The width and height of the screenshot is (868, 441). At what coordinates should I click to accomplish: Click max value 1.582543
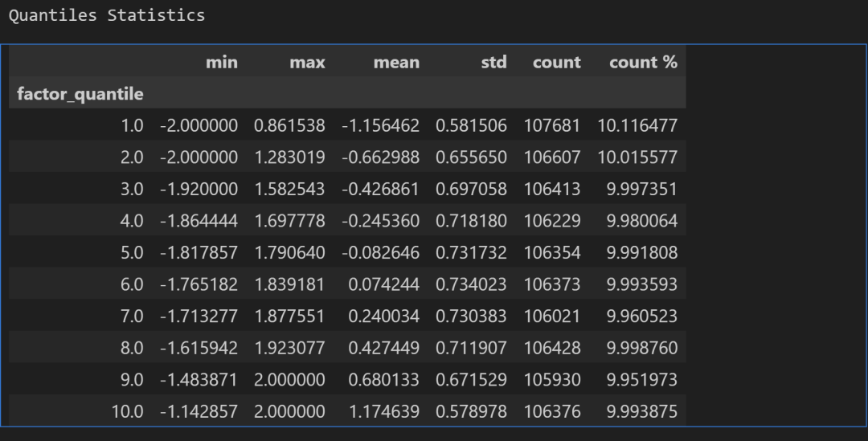coord(289,190)
